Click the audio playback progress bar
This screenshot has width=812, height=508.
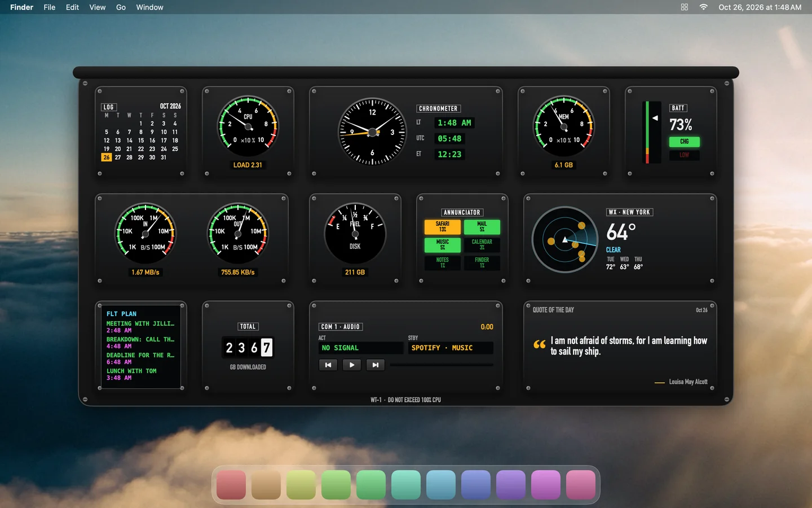click(442, 365)
